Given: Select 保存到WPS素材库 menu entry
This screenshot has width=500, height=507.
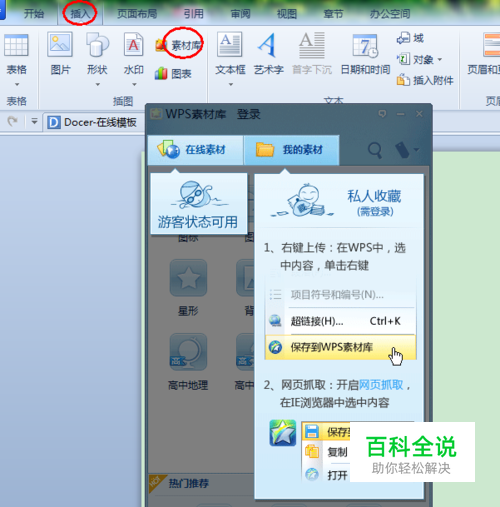Looking at the screenshot, I should (341, 347).
